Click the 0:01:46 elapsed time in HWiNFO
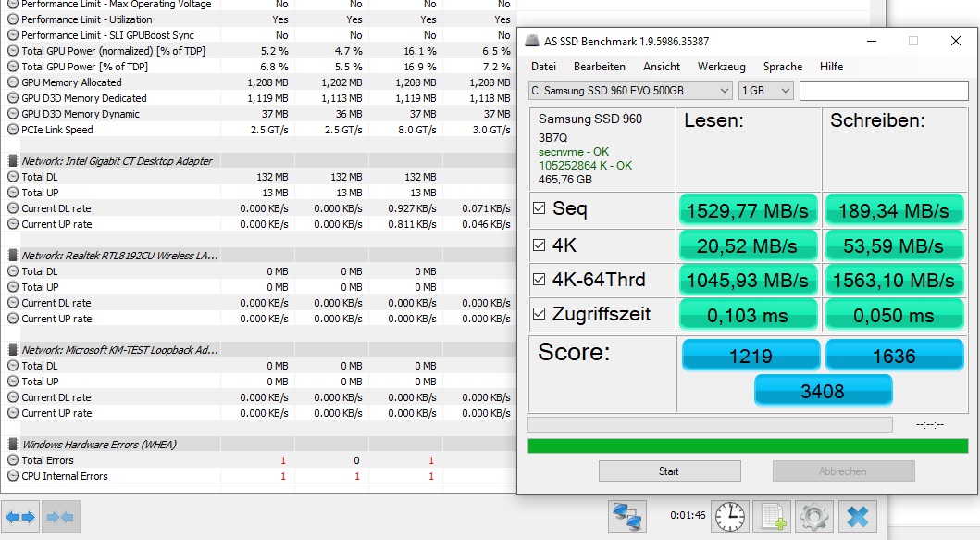Viewport: 980px width, 540px height. tap(688, 515)
